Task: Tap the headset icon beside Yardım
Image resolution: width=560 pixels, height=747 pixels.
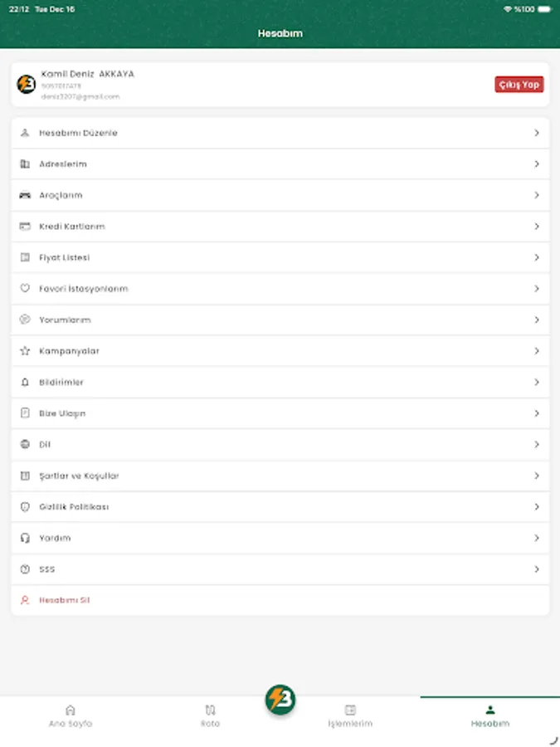Action: [x=25, y=538]
